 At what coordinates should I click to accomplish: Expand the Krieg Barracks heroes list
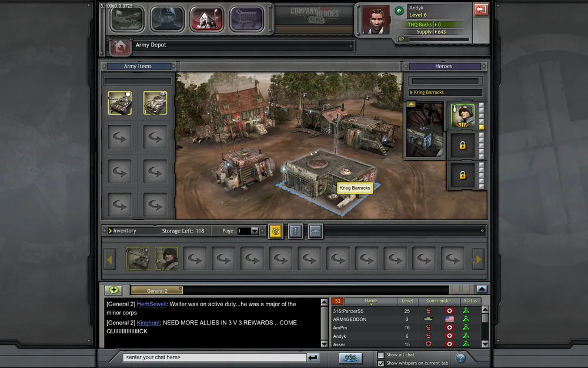click(x=412, y=92)
